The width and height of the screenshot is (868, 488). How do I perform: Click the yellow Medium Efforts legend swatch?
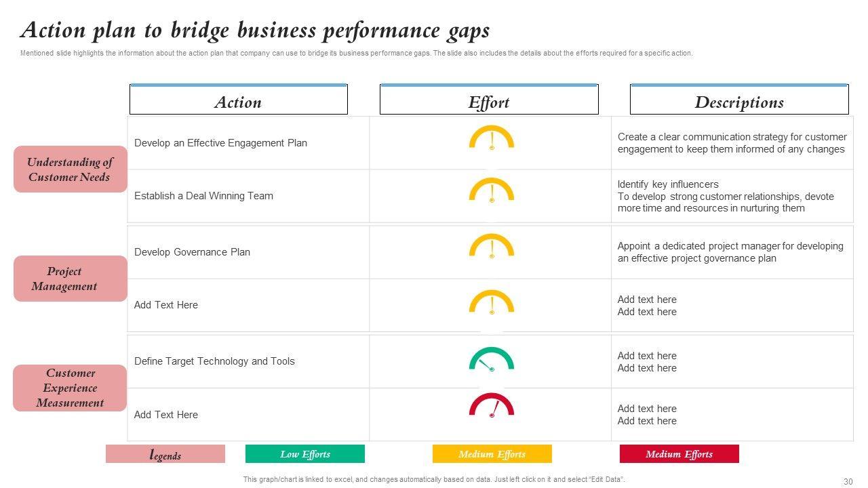click(x=492, y=454)
